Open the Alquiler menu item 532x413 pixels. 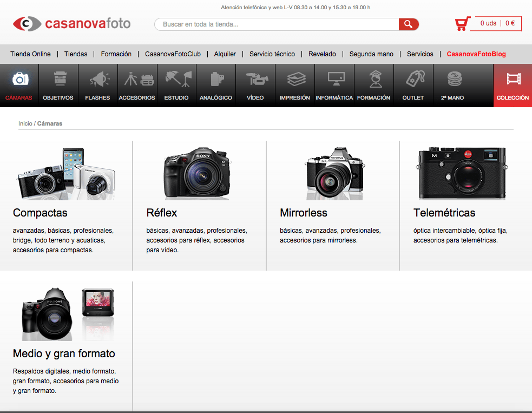coord(225,54)
